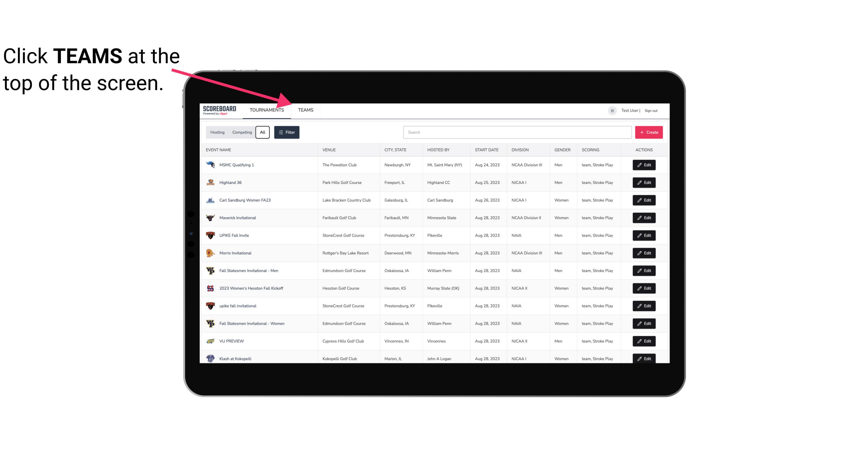The width and height of the screenshot is (868, 467).
Task: Click the settings gear icon top right
Action: pos(611,110)
